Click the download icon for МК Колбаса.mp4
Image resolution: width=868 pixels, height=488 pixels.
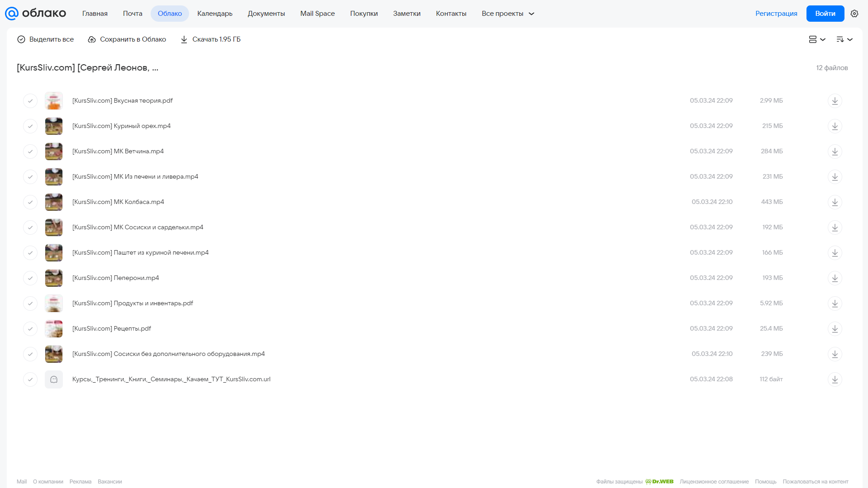click(835, 202)
